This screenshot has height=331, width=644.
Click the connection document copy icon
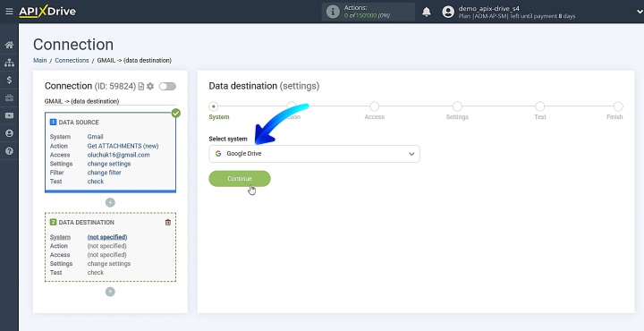pyautogui.click(x=141, y=86)
